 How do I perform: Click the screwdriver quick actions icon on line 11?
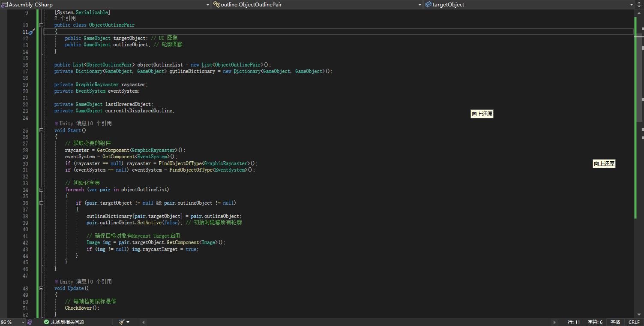click(x=31, y=32)
